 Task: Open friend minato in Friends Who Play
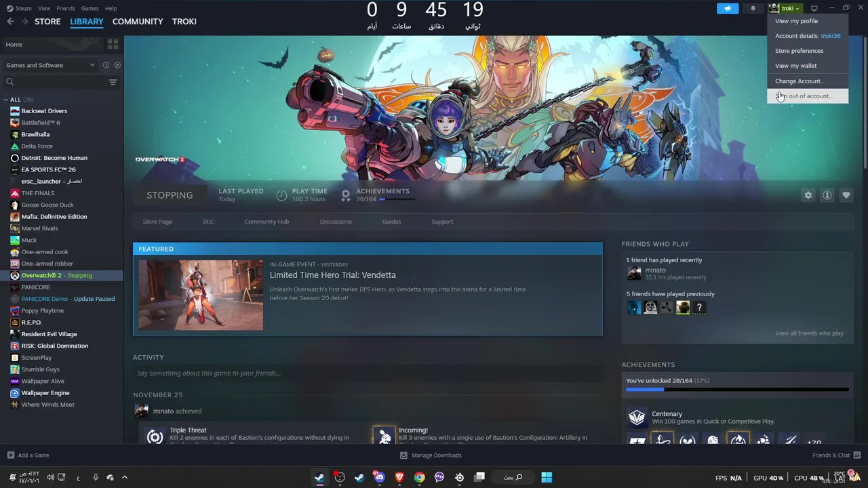tap(655, 270)
